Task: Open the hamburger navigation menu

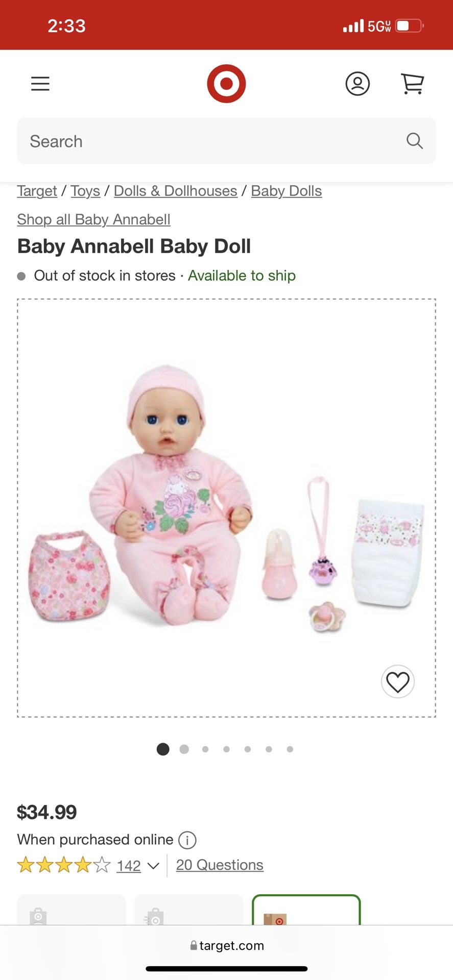Action: pos(40,84)
